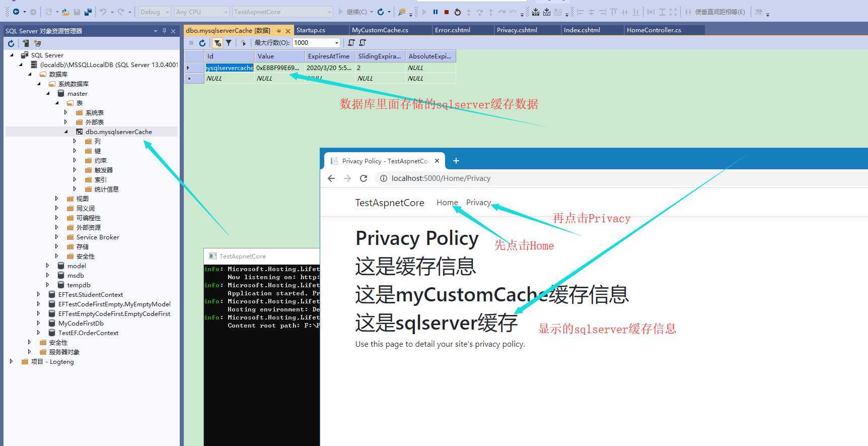Refresh the table data grid
Viewport: 868px width, 446px height.
point(202,43)
